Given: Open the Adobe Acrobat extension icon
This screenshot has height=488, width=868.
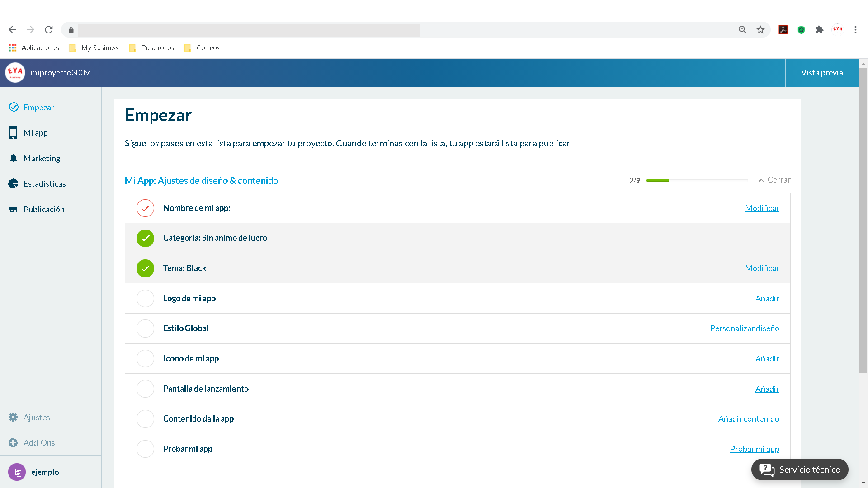Looking at the screenshot, I should [x=783, y=30].
